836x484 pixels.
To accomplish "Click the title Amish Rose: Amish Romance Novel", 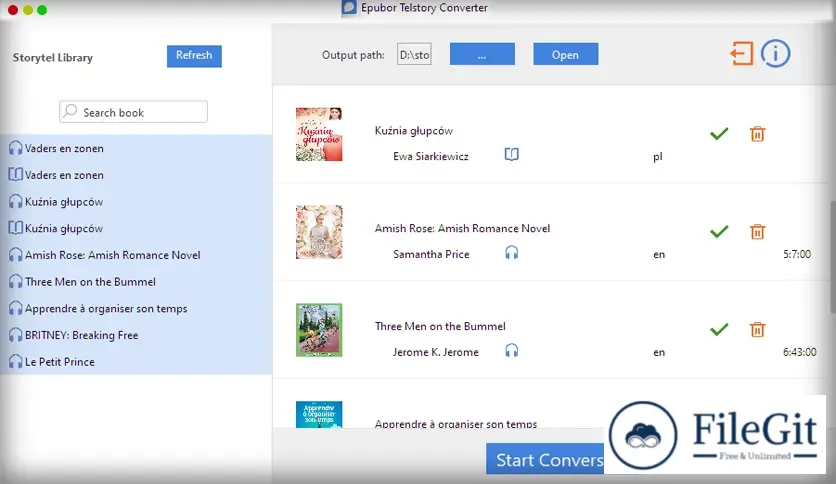I will pyautogui.click(x=462, y=228).
